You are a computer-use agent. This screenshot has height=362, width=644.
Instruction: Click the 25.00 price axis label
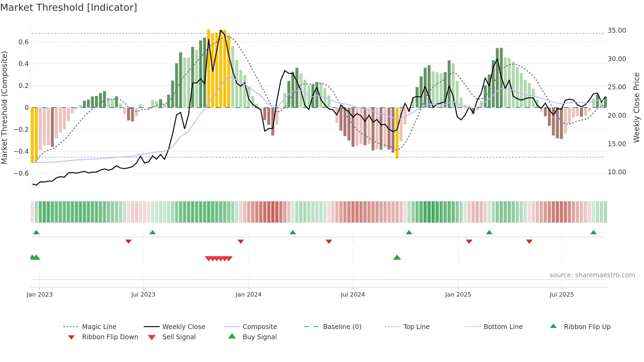click(617, 87)
